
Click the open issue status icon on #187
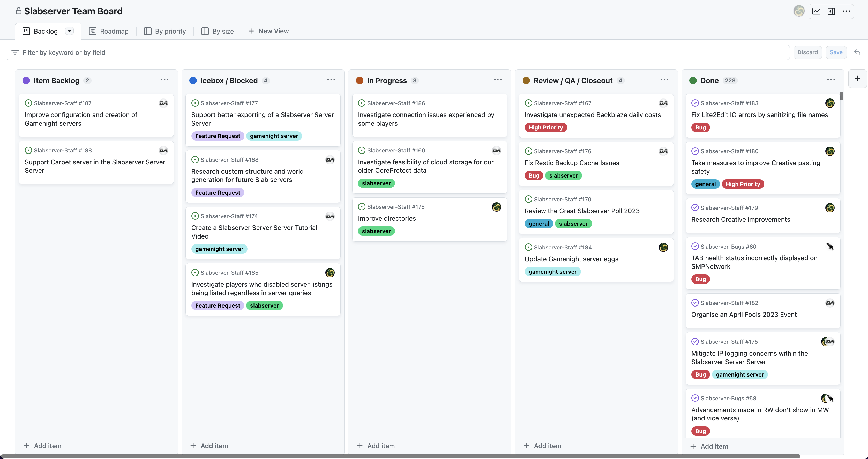pos(28,103)
